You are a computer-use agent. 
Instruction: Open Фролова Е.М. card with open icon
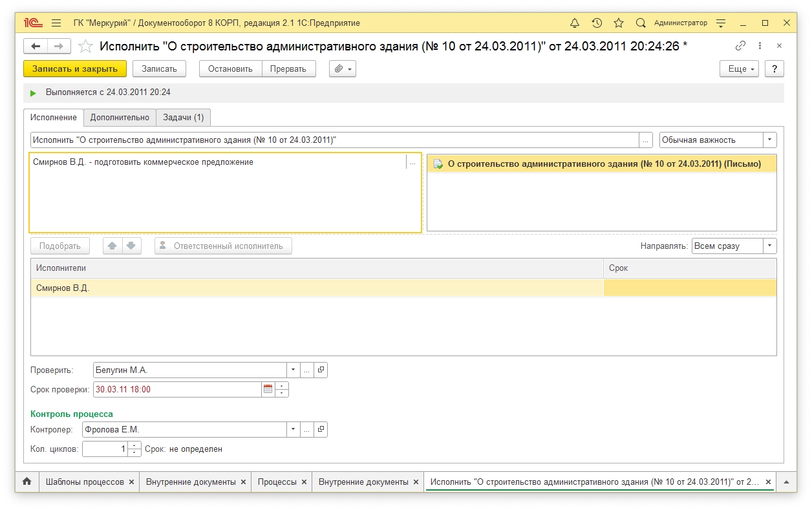[x=321, y=429]
